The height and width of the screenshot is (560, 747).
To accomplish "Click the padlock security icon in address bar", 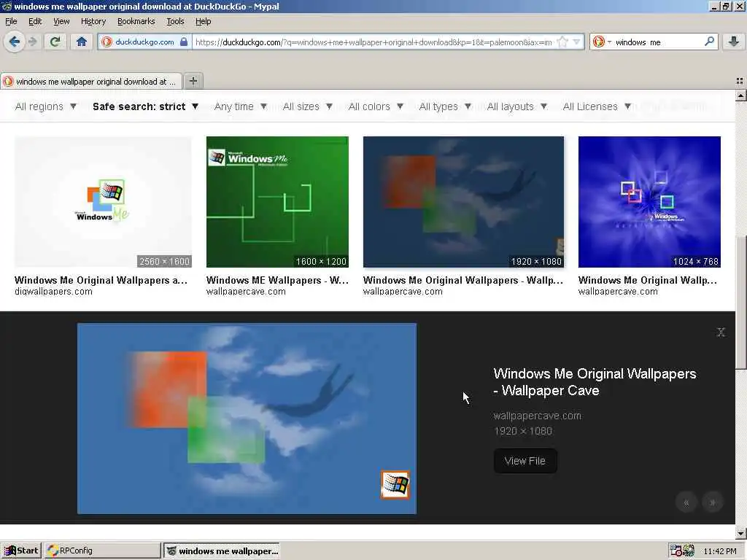I will coord(184,42).
